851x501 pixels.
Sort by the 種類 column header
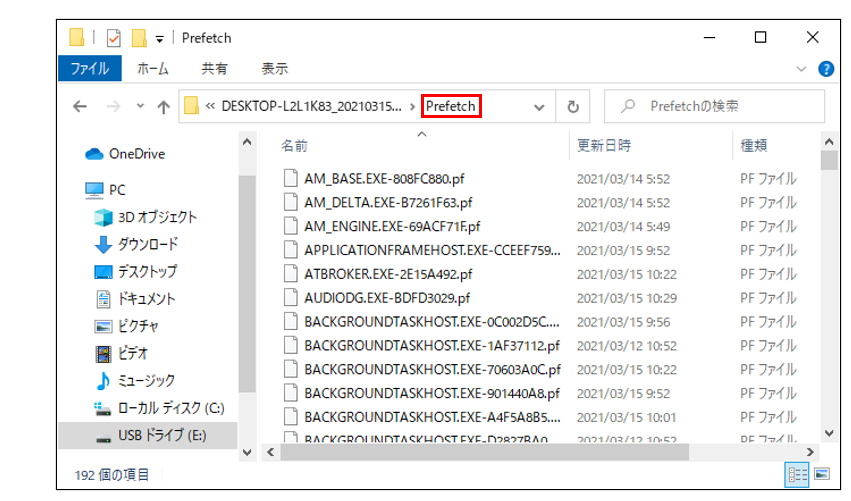click(x=754, y=146)
